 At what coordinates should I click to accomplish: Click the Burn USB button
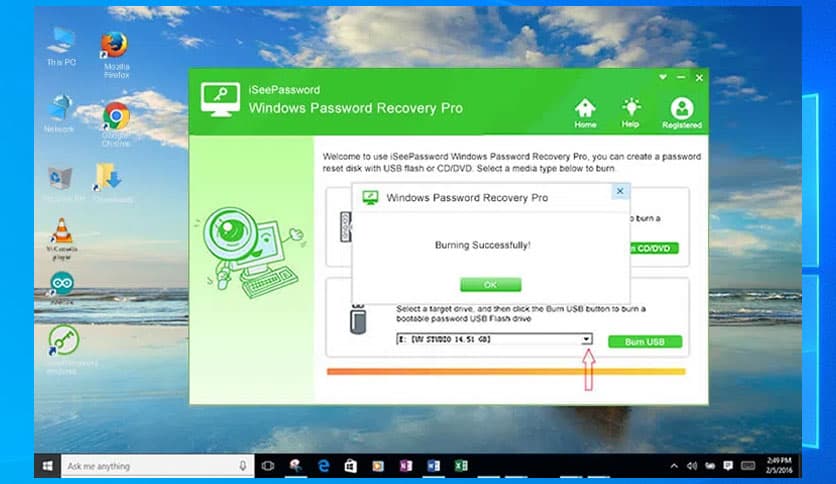click(645, 342)
